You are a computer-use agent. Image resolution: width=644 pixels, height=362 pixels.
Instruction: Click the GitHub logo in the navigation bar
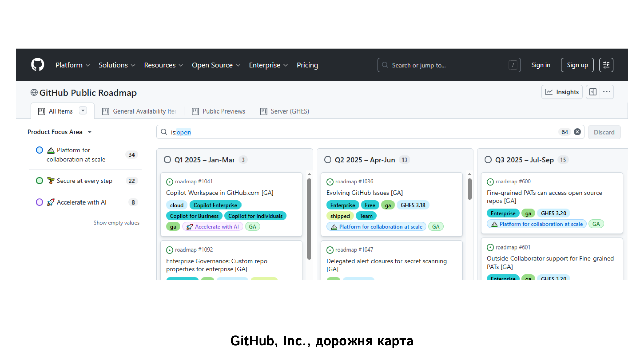(37, 65)
